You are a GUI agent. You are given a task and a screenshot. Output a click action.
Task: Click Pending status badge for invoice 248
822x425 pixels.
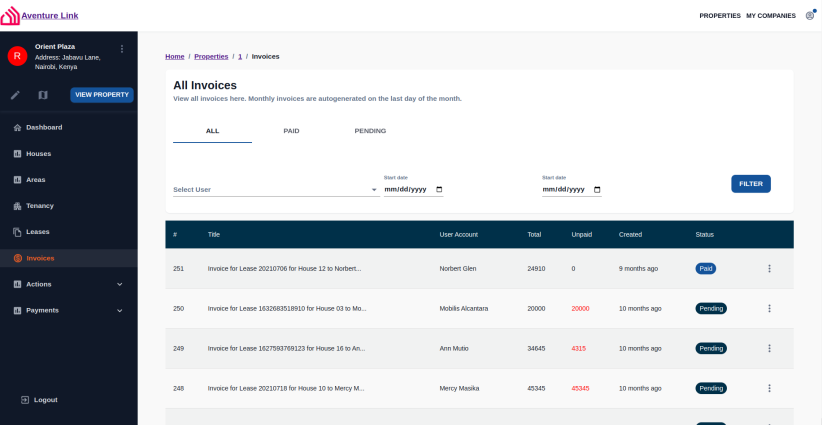point(711,388)
